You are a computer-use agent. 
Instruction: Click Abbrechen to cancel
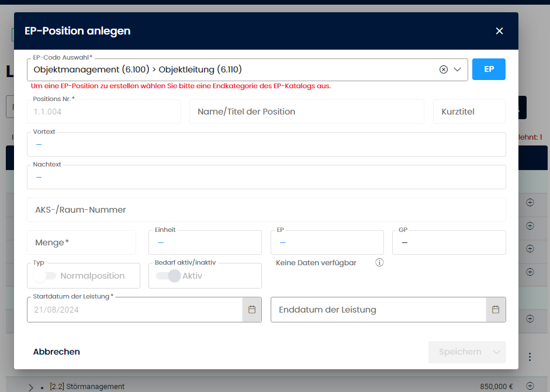[x=57, y=352]
